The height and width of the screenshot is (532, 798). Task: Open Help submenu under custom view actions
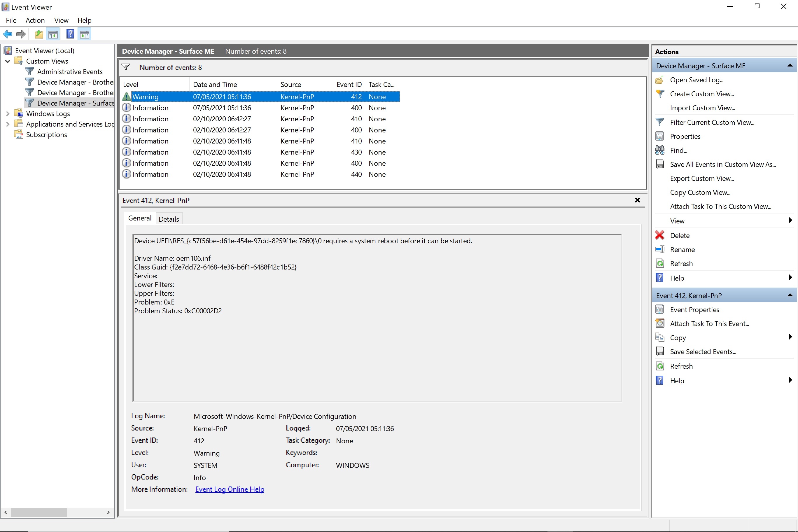click(790, 278)
